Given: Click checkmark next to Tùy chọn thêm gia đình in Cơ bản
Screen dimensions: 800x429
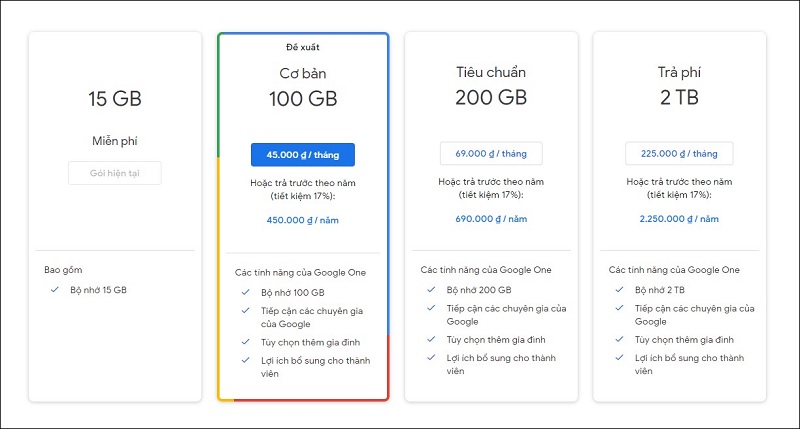Looking at the screenshot, I should coord(245,342).
